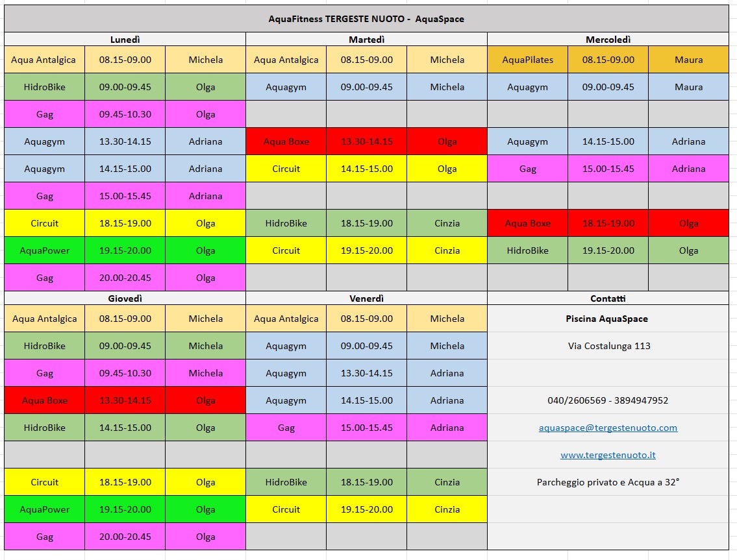Select the Giovedì day header cell
The width and height of the screenshot is (737, 560).
[x=125, y=298]
